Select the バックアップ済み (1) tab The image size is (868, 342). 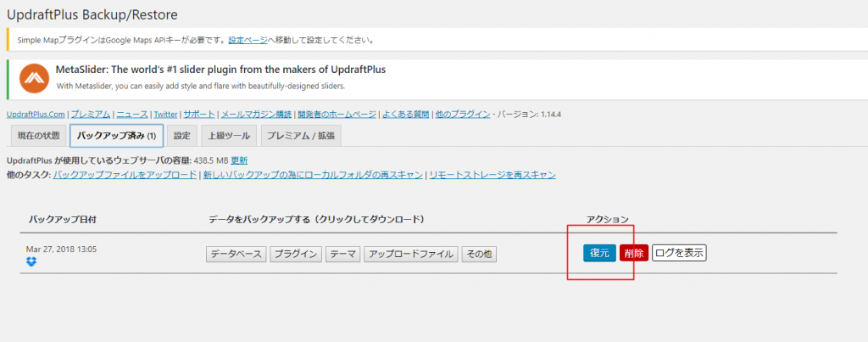coord(117,136)
